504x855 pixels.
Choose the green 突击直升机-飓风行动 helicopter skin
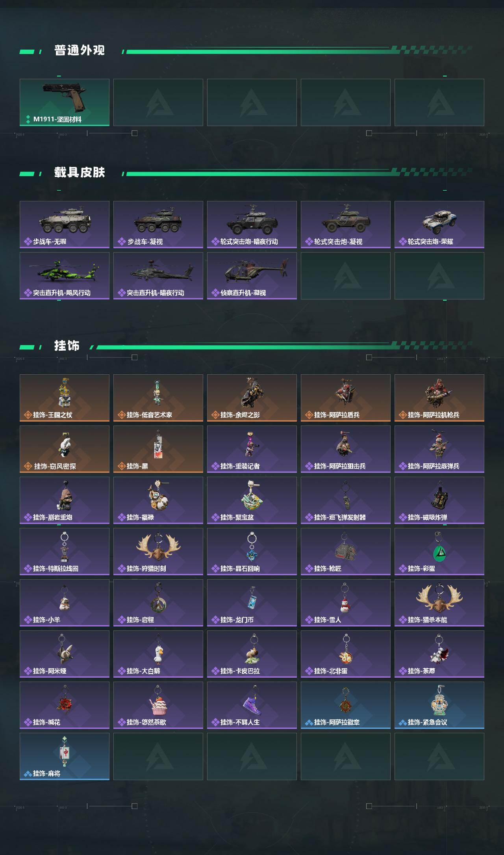pyautogui.click(x=65, y=276)
